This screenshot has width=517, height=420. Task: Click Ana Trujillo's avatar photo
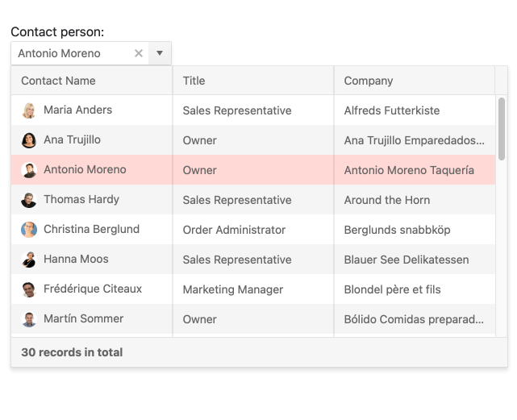(29, 140)
